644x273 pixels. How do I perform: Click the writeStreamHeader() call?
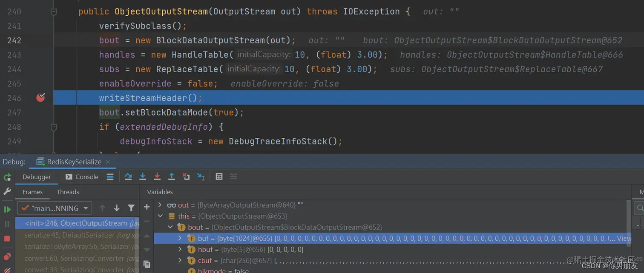pos(151,98)
